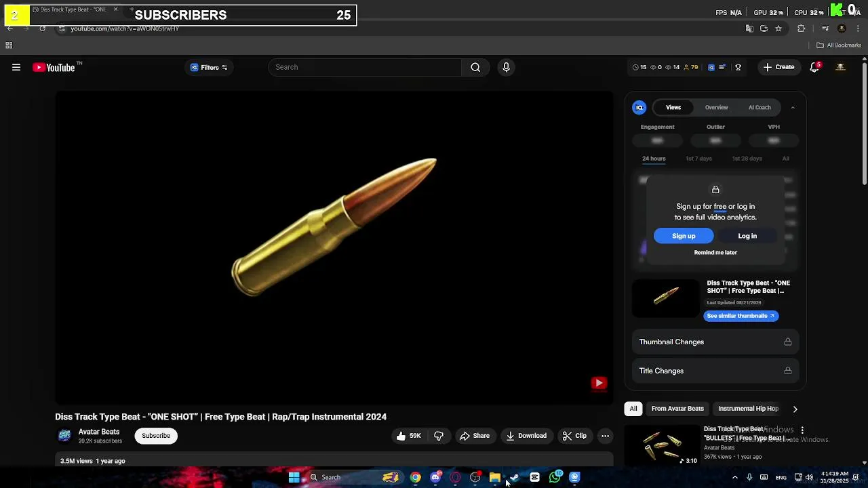Bookmark this page with star icon
This screenshot has width=868, height=488.
pos(778,28)
